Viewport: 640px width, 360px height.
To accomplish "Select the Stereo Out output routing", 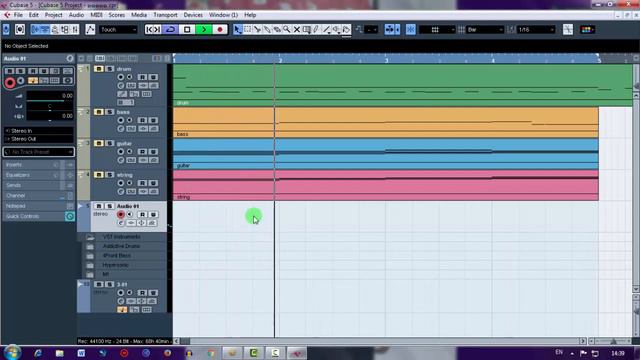I will (x=38, y=139).
